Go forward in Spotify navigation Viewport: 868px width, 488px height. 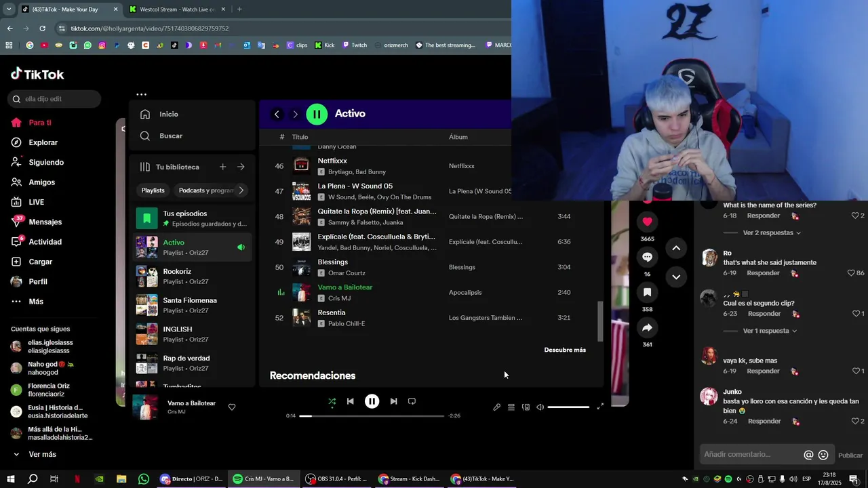pos(295,114)
